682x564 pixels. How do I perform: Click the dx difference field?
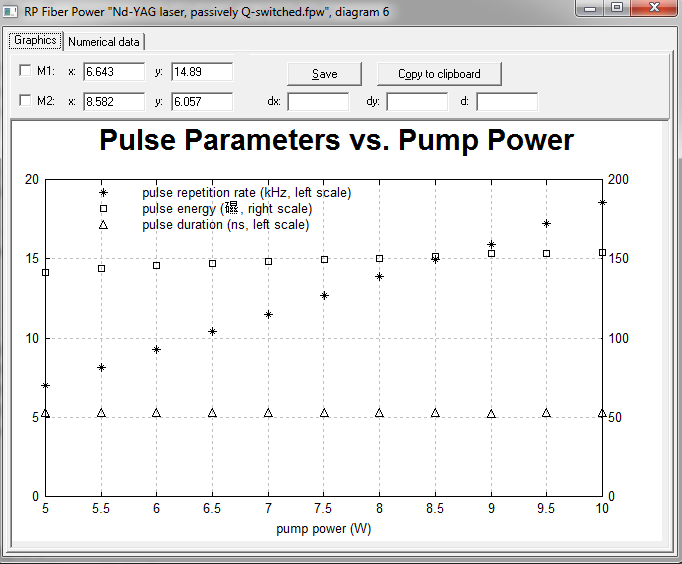pyautogui.click(x=318, y=102)
